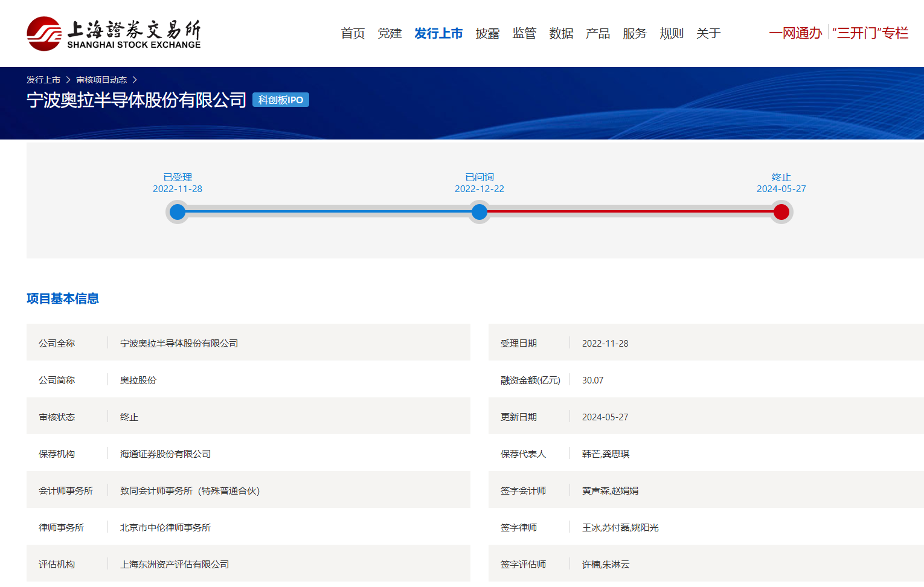Viewport: 924px width, 587px height.
Task: Open the 产品 navigation menu
Action: click(598, 34)
